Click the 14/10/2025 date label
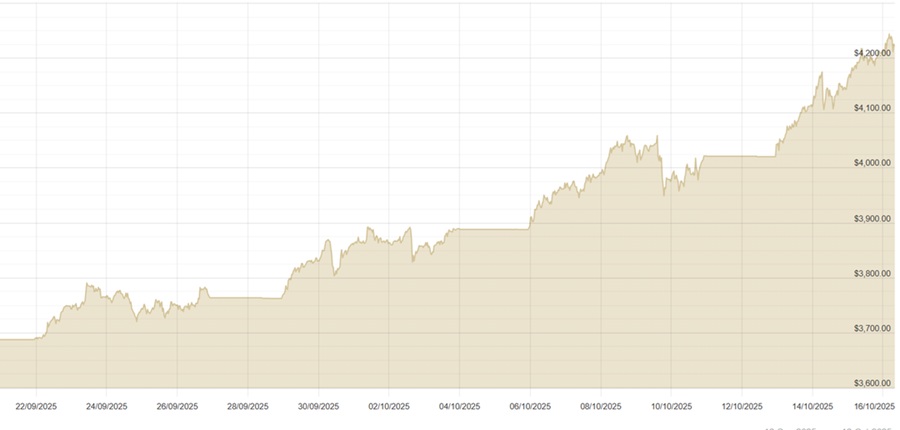Screen dimensions: 900x430 [x=812, y=406]
